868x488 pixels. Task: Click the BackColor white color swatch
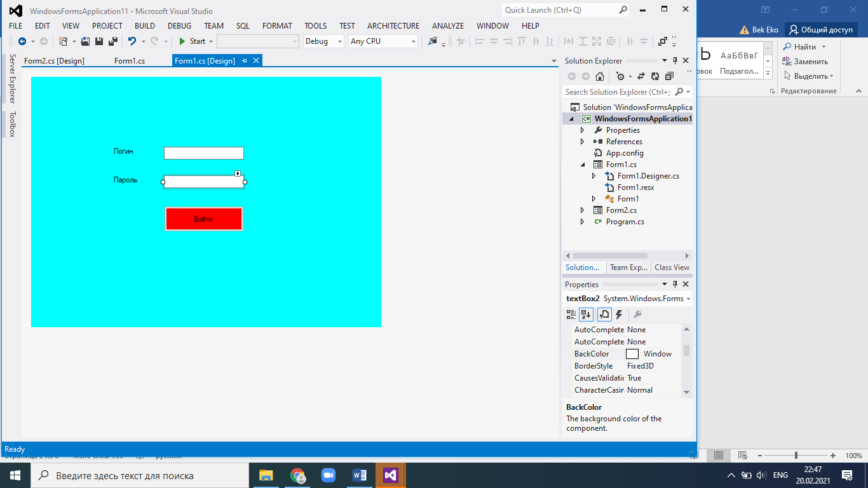[632, 354]
